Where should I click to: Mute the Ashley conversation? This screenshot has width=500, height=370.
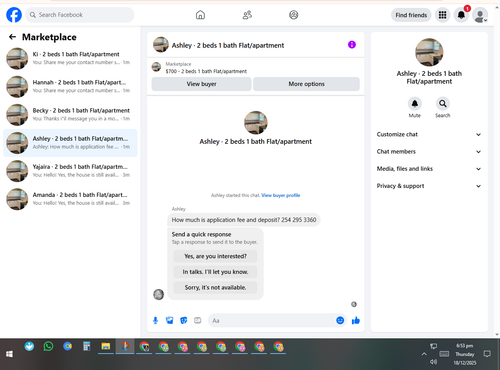415,104
